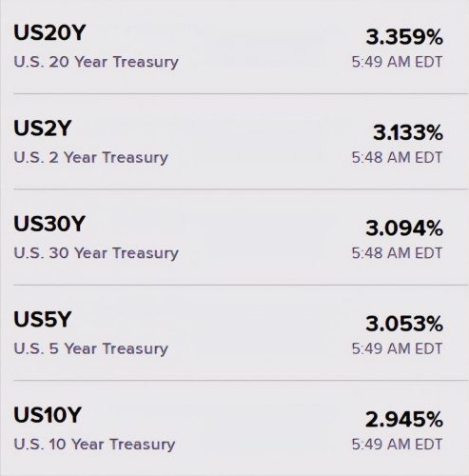The height and width of the screenshot is (476, 469).
Task: Click the US30Y 5:48 AM EDT timestamp
Action: (x=397, y=253)
